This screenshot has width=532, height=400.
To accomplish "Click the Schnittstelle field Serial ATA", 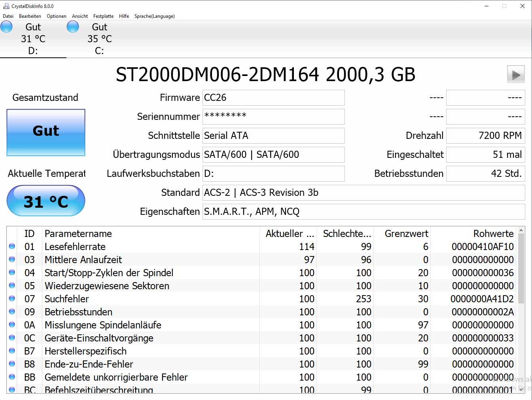I will pos(274,136).
